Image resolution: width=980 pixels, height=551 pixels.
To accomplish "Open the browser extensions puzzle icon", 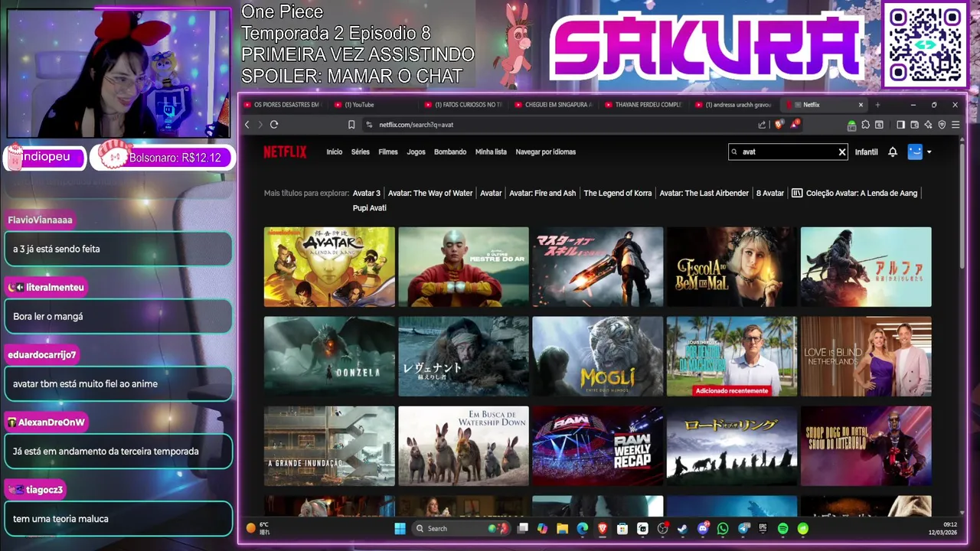I will (x=865, y=125).
